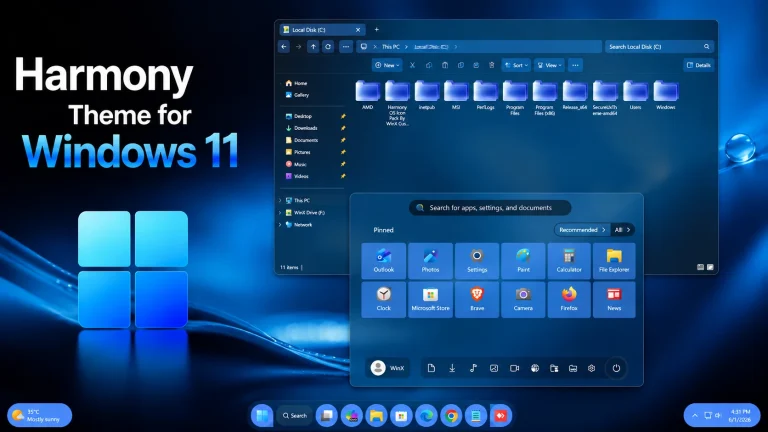The height and width of the screenshot is (432, 768).
Task: Click the Cut icon in File Explorer toolbar
Action: click(x=412, y=65)
